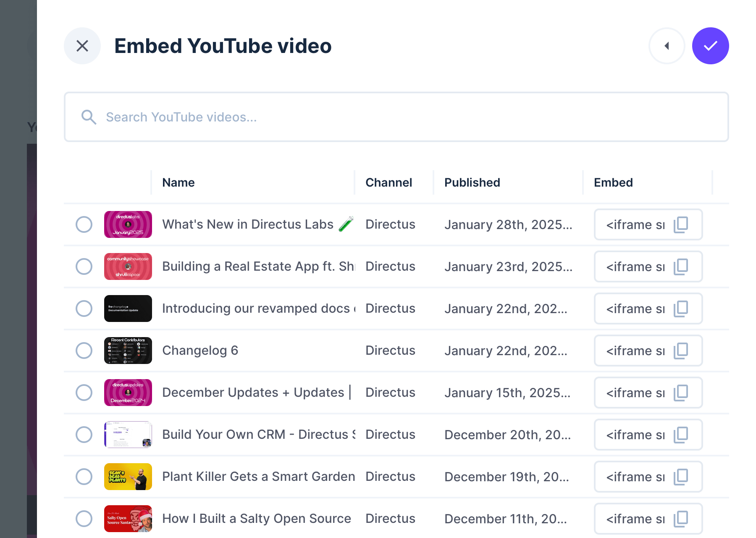Open thumbnail of Building a Real Estate App
Viewport: 756px width, 538px height.
[x=128, y=266]
